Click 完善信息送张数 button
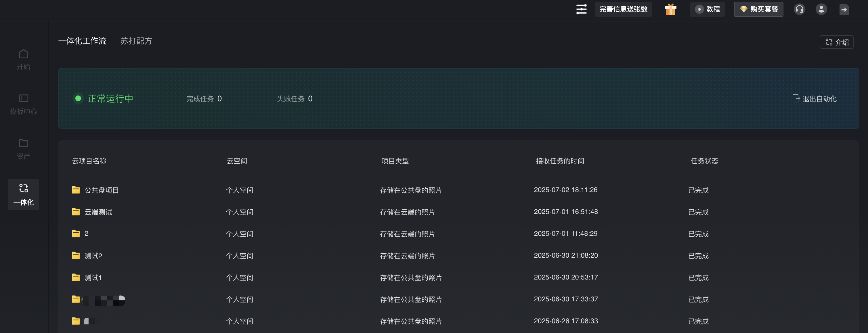Viewport: 868px width, 333px height. coord(623,9)
